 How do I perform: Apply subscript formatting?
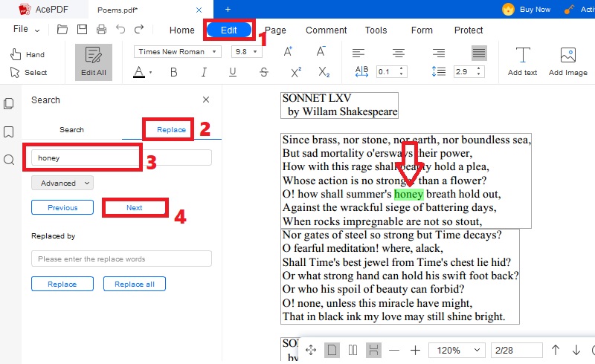[x=324, y=72]
